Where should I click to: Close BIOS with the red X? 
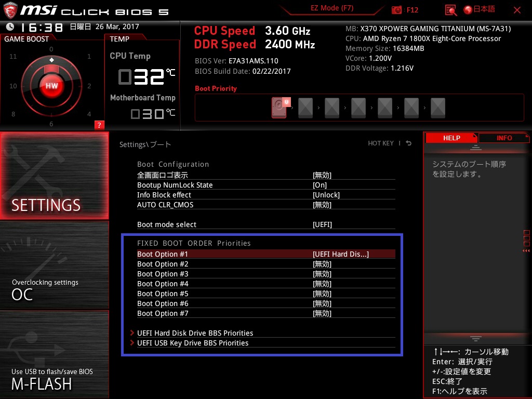pos(517,10)
